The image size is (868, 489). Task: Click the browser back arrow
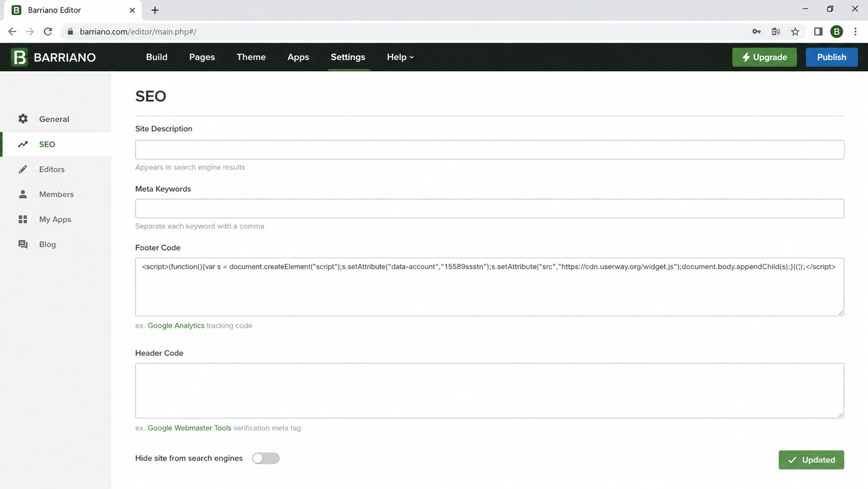point(12,32)
